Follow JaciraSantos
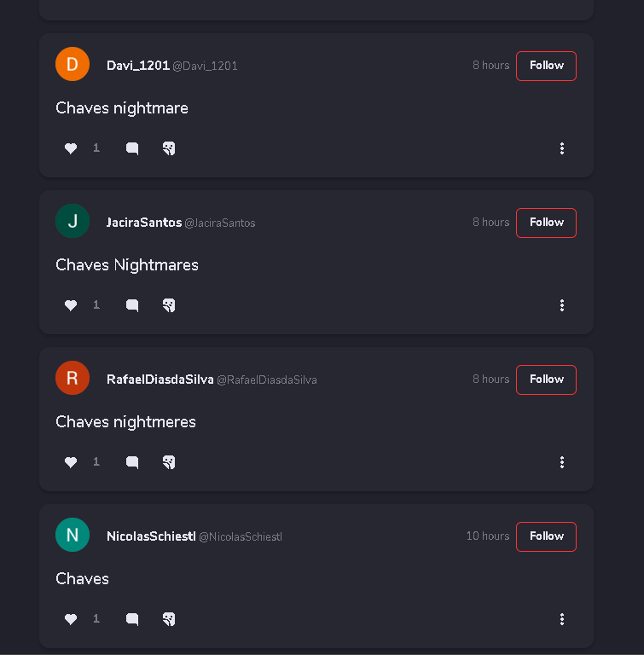This screenshot has height=655, width=644. point(546,223)
